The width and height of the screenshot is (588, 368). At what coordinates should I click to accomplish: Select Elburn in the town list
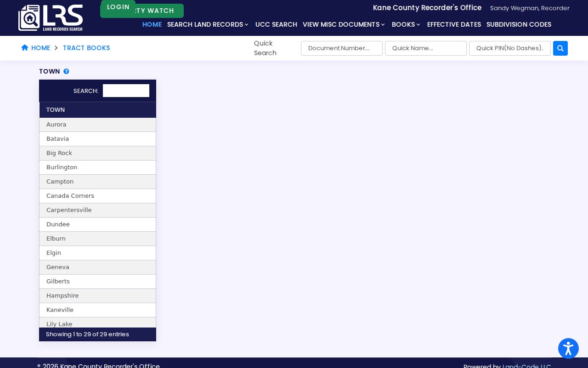(x=97, y=239)
